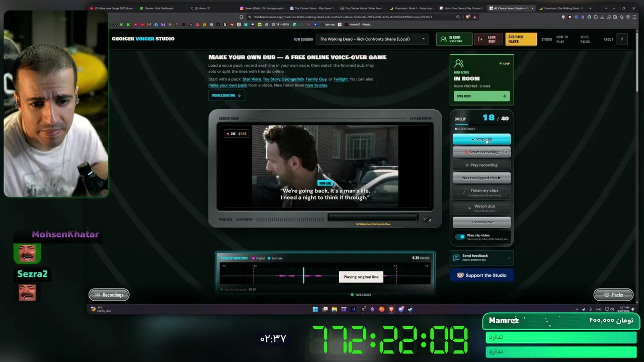Show hidden system tray icons
644x362 pixels.
tap(577, 309)
